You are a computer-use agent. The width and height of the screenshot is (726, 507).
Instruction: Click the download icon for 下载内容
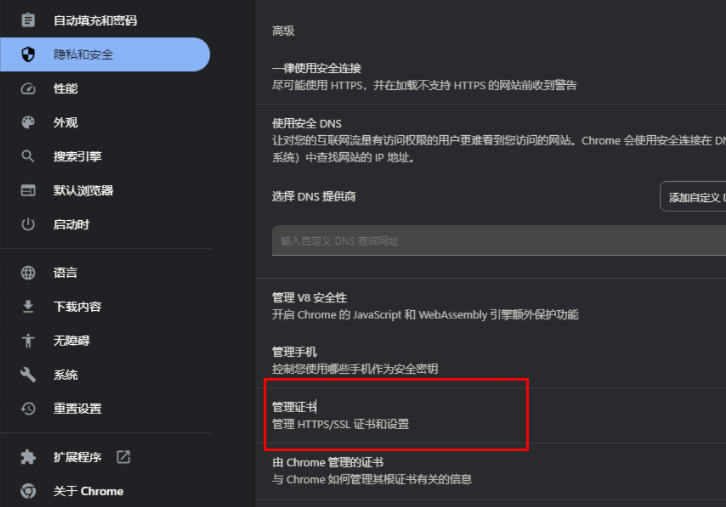pos(28,307)
